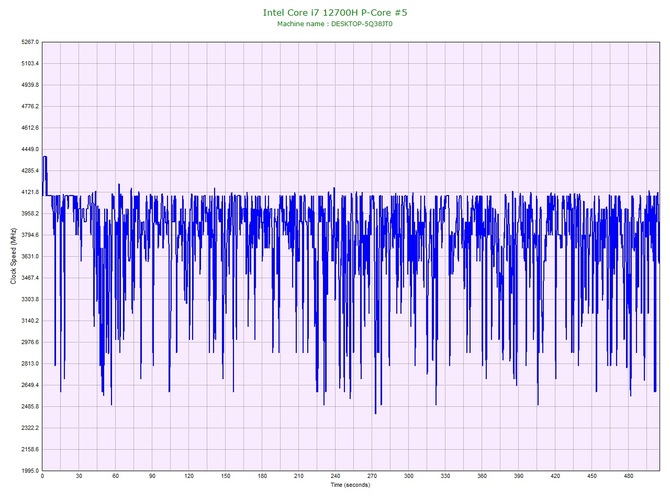Image resolution: width=670 pixels, height=502 pixels.
Task: Click the 270 tick on time axis
Action: pos(372,476)
